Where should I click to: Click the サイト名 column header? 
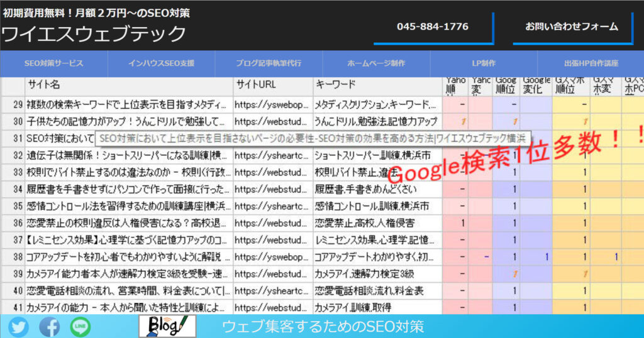coord(129,85)
